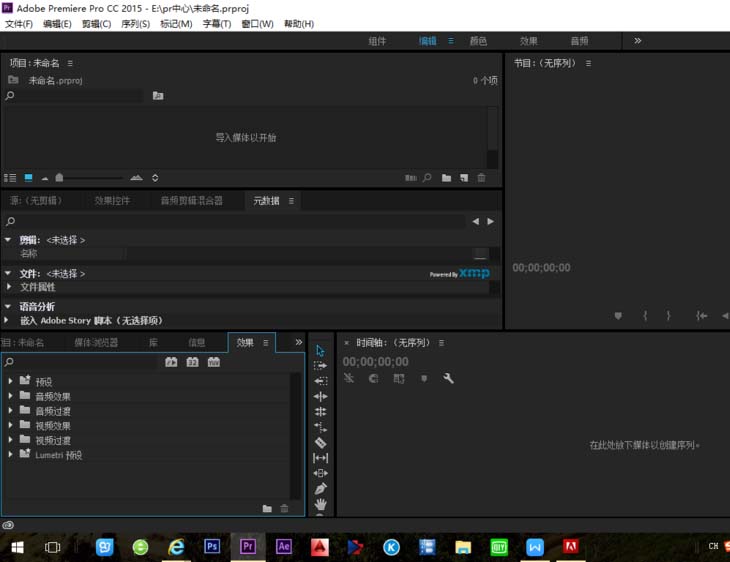730x562 pixels.
Task: Select the Rate Stretch tool
Action: [320, 427]
